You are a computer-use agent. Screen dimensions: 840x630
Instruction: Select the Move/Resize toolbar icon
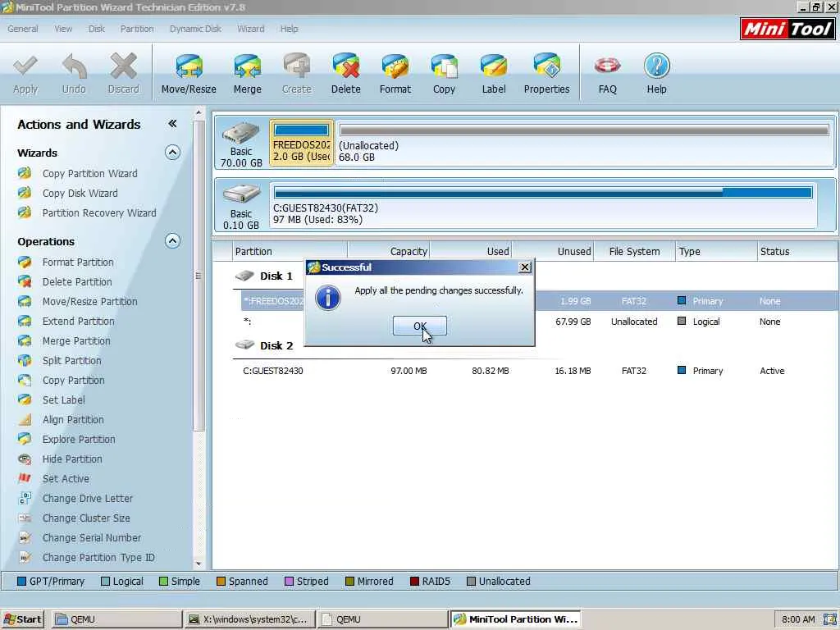(189, 74)
